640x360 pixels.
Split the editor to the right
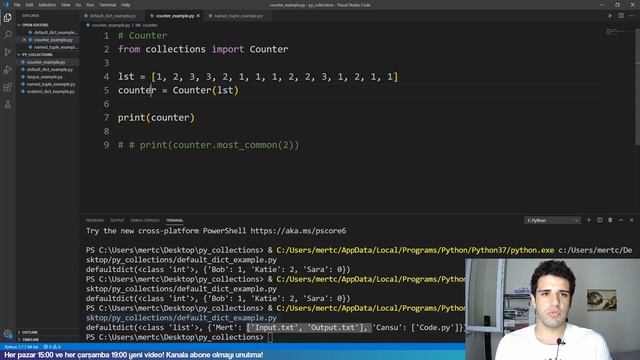621,16
